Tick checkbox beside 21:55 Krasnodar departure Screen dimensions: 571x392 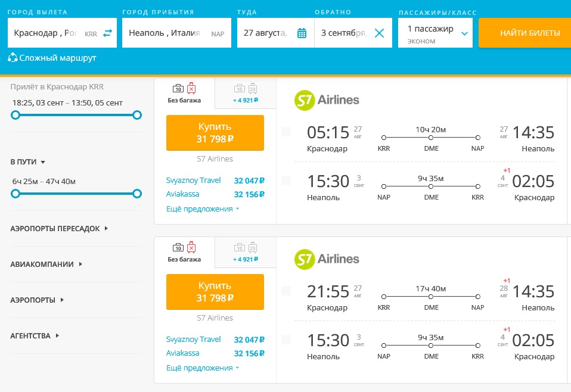click(x=286, y=291)
